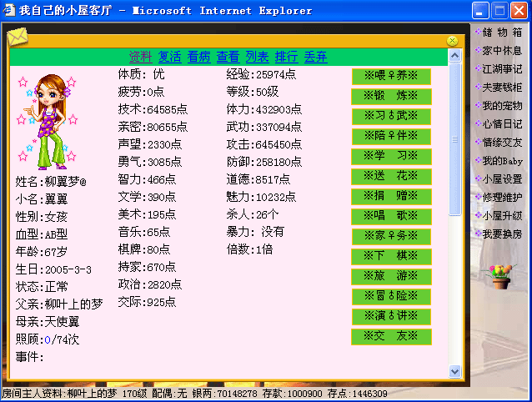Select 我要换房 change house link
532x402 pixels.
coord(502,234)
